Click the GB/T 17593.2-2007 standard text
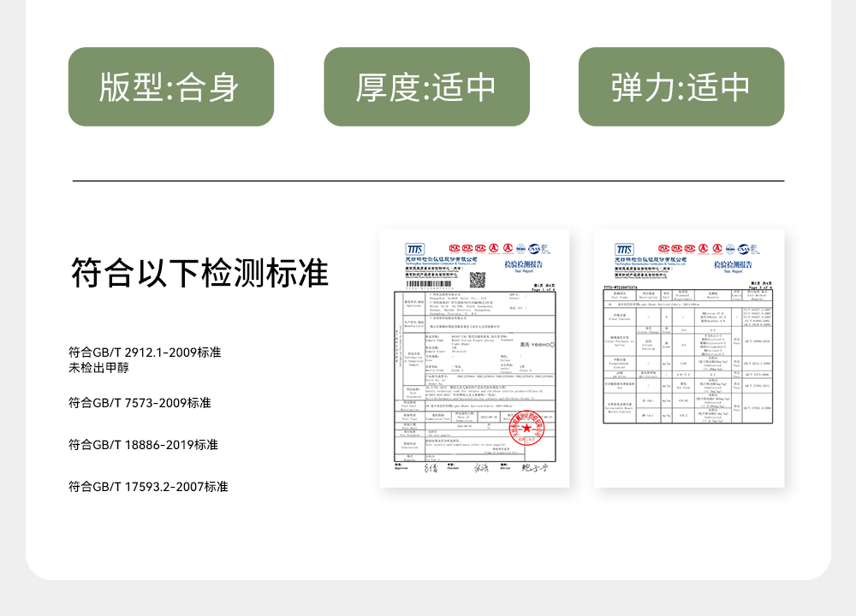Viewport: 856px width, 616px height. coord(148,487)
